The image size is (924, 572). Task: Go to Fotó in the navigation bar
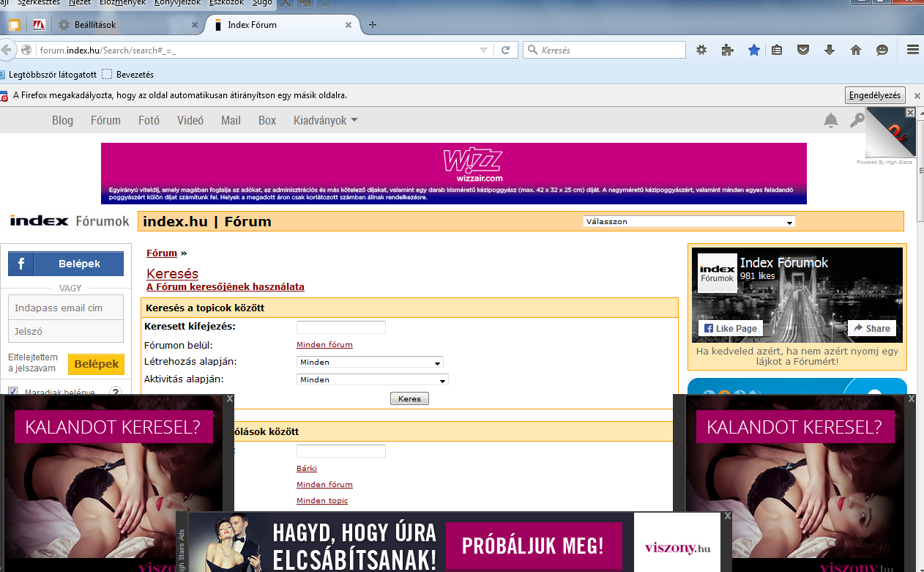click(149, 121)
